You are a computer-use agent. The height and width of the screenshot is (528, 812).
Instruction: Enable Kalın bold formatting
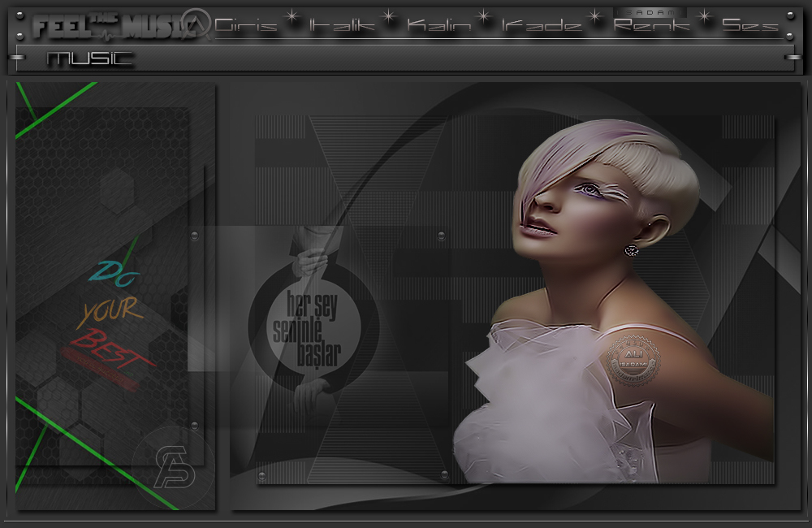tap(438, 26)
